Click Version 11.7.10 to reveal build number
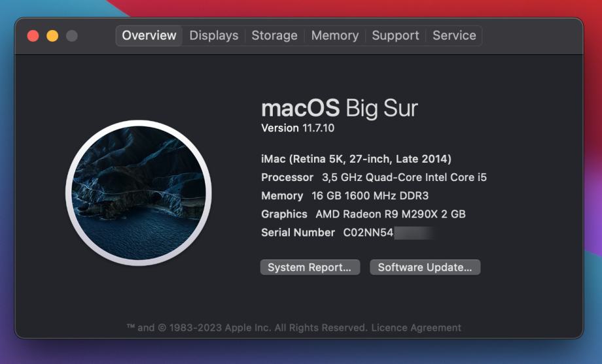 (x=298, y=128)
